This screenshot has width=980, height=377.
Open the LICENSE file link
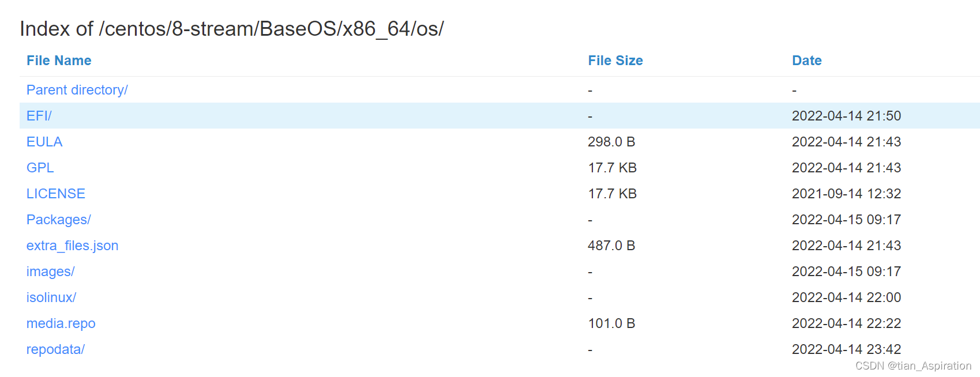coord(55,193)
